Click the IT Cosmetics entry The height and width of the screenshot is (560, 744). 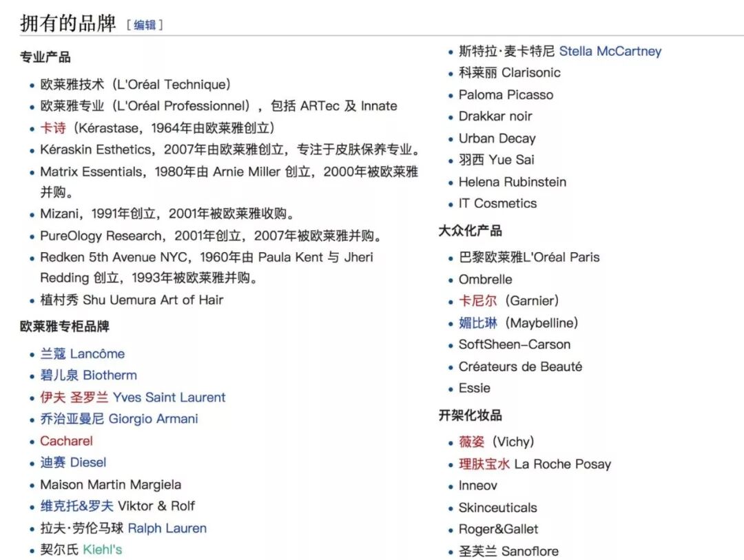click(498, 203)
